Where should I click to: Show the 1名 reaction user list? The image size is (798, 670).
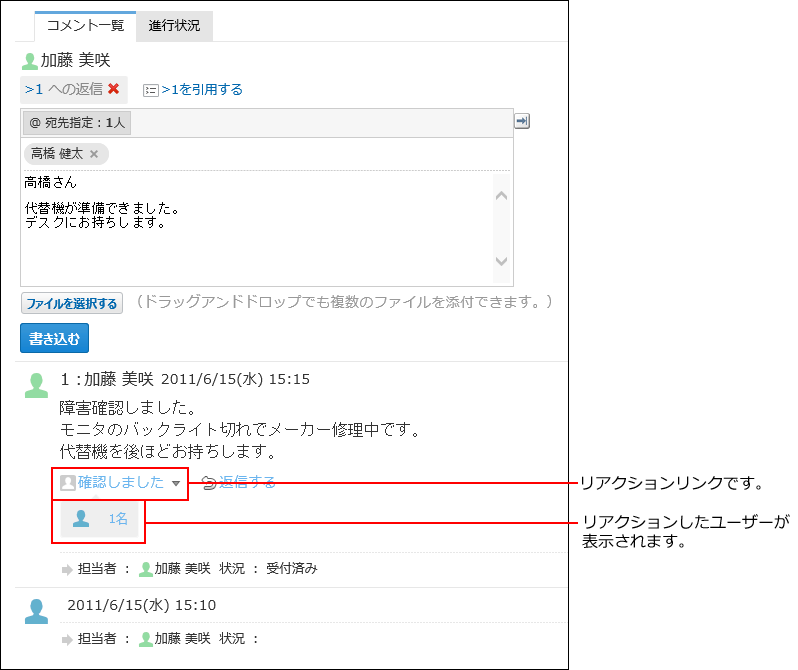(100, 519)
